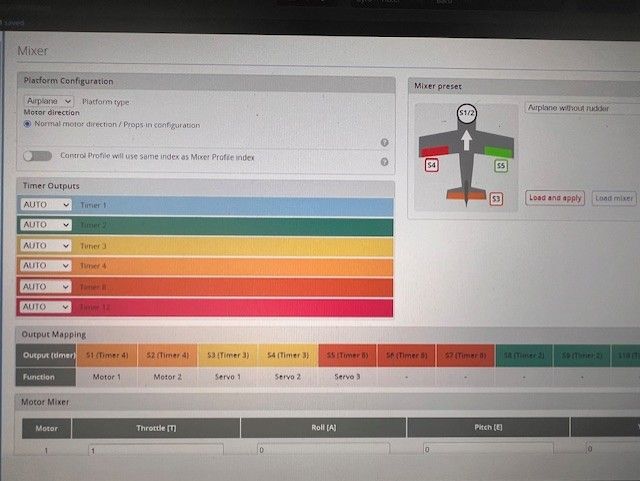Click the S3 servo marker near the tail
Viewport: 640px width, 481px height.
(497, 199)
